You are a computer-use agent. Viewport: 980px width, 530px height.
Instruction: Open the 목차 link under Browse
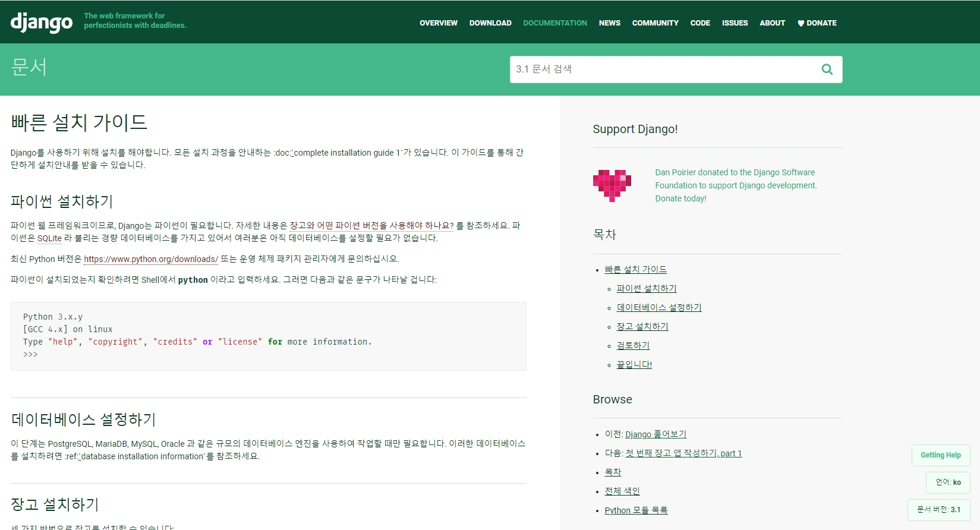point(613,472)
